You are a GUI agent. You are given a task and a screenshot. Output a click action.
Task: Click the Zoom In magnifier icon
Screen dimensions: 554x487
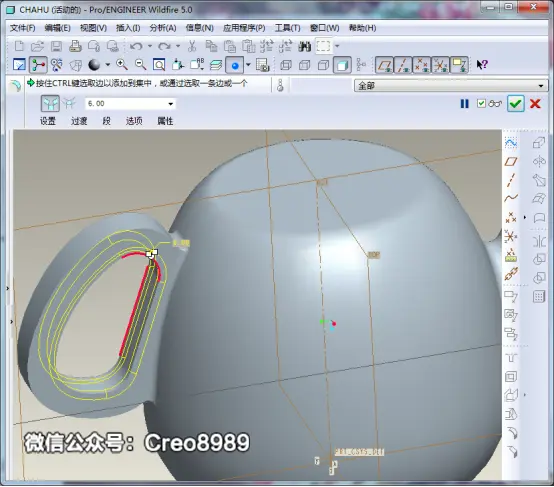point(122,65)
